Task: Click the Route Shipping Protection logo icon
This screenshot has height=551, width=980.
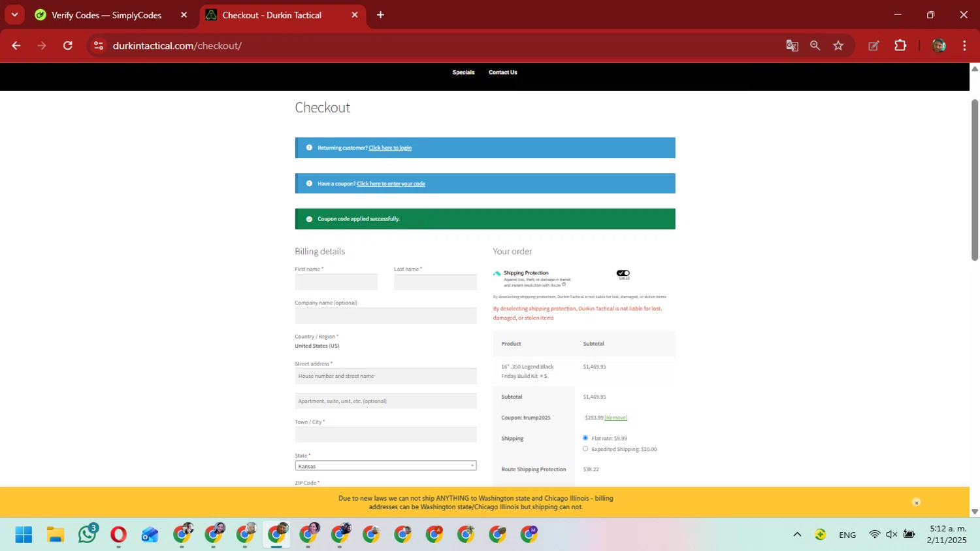Action: pos(497,273)
